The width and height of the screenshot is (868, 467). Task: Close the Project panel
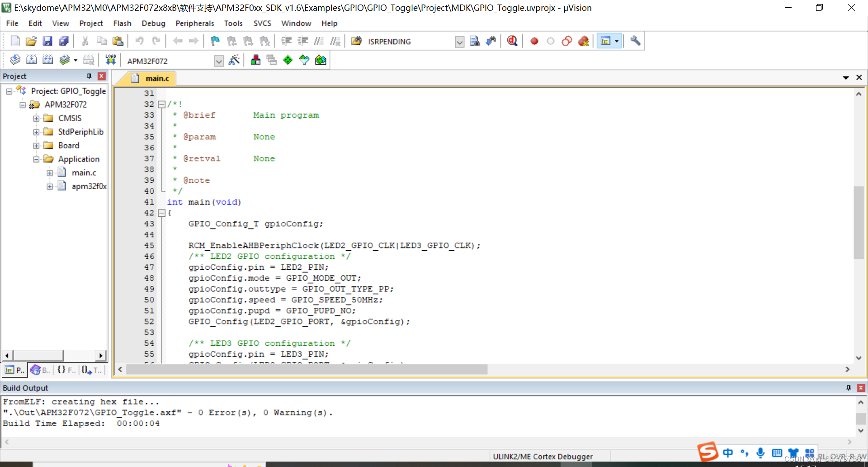[102, 76]
